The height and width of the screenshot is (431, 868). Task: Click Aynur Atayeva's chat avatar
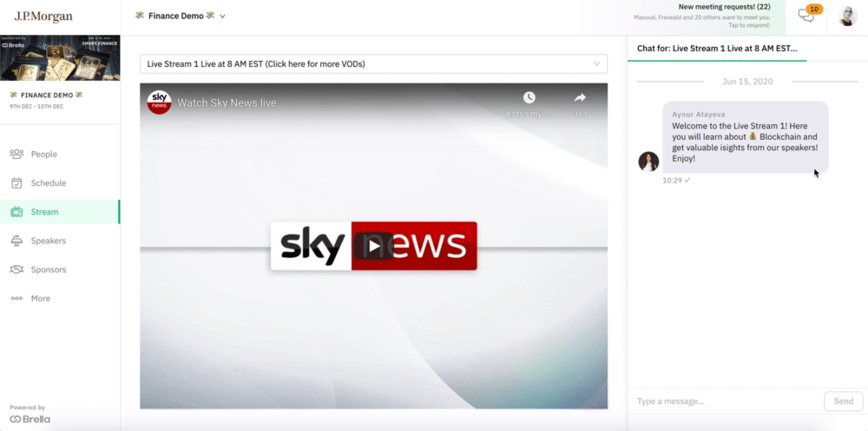coord(648,162)
